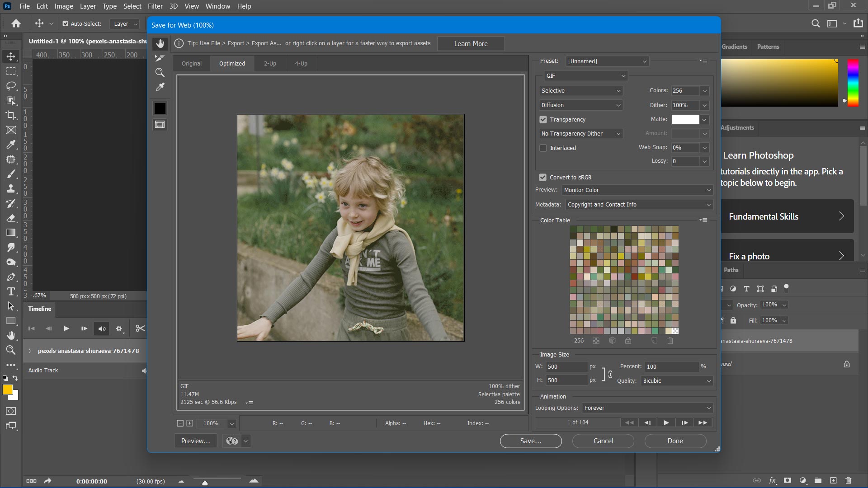Select the Rectangular Marquee tool
This screenshot has height=488, width=868.
click(11, 71)
